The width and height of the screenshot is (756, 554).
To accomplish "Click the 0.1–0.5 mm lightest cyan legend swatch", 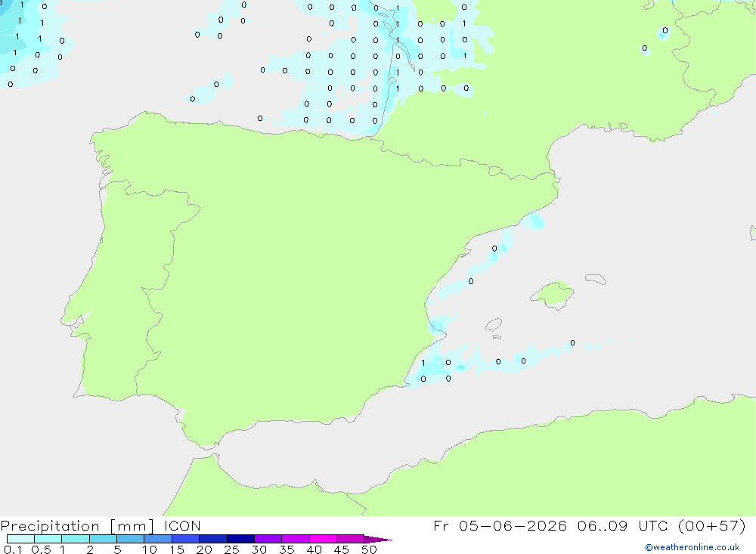I will [20, 539].
